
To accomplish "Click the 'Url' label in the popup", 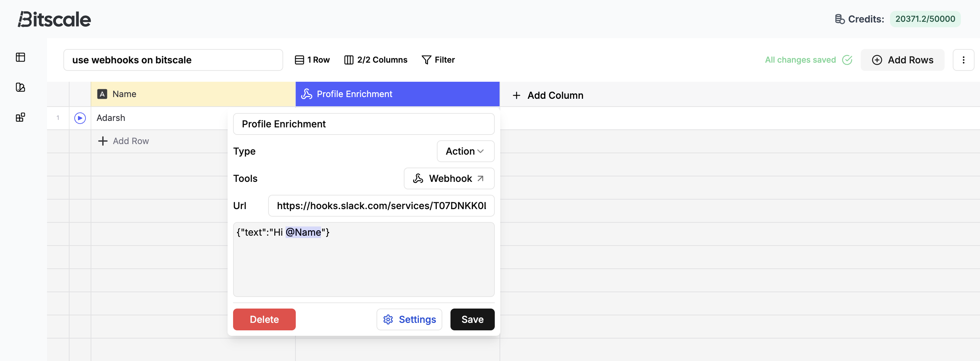I will [240, 206].
